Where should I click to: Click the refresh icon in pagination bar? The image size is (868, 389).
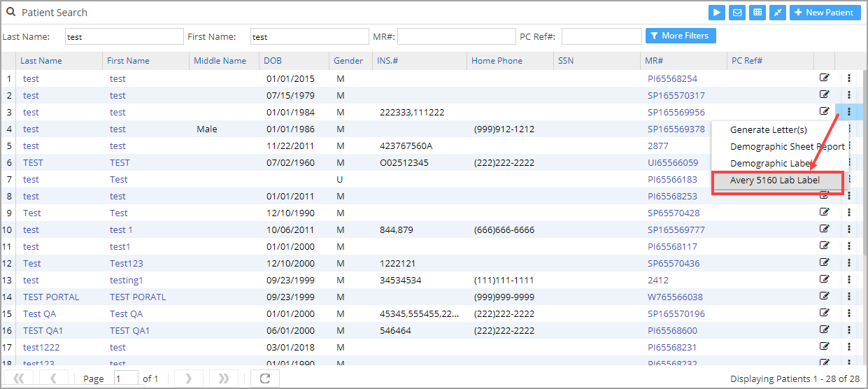264,379
